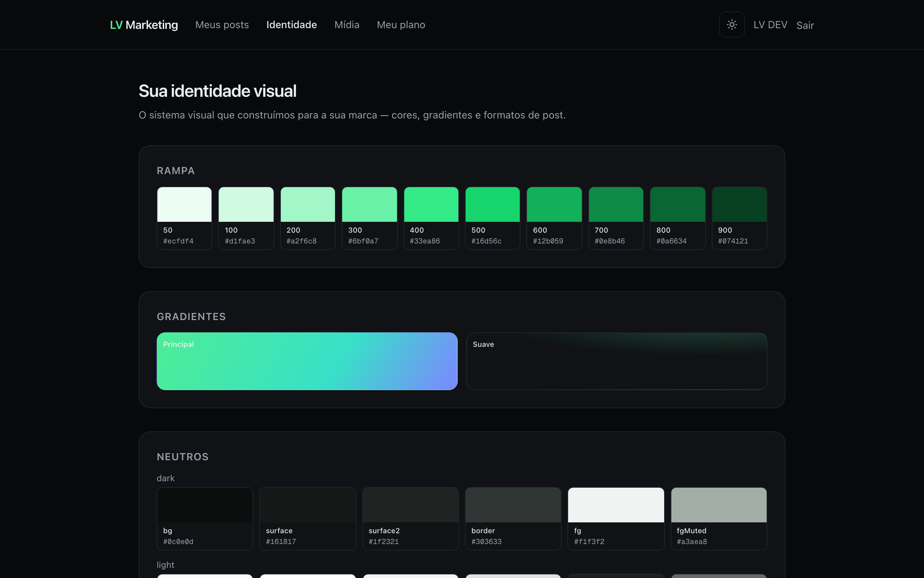
Task: Select the dark surface swatch #161817
Action: coord(308,519)
